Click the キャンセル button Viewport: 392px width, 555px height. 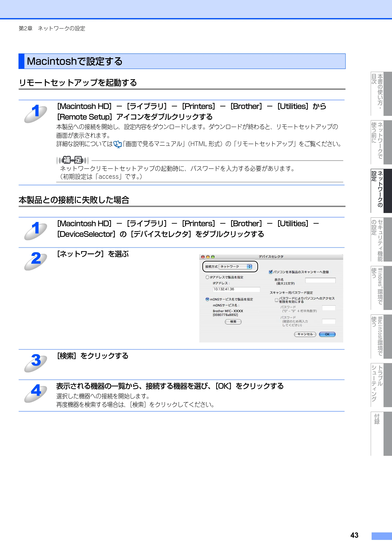click(x=305, y=334)
